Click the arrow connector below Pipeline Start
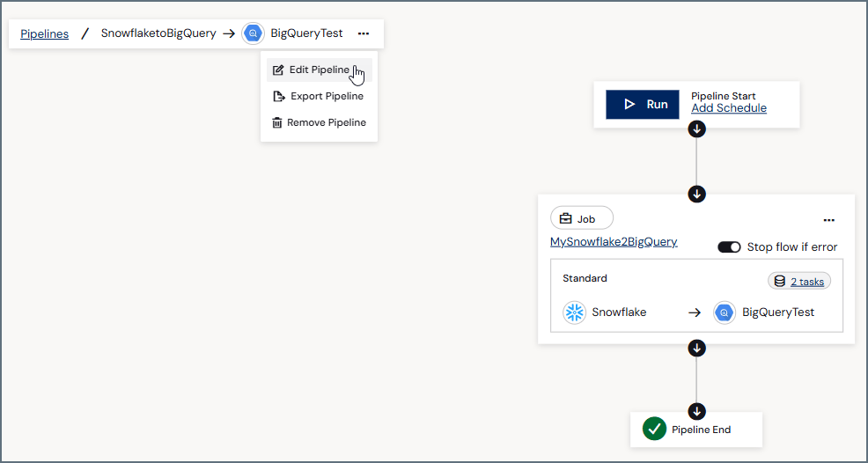 coord(696,129)
